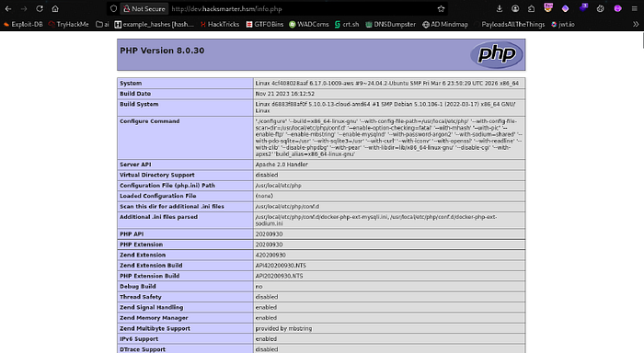This screenshot has width=644, height=353.
Task: Open the account profile icon in toolbar
Action: [x=515, y=8]
